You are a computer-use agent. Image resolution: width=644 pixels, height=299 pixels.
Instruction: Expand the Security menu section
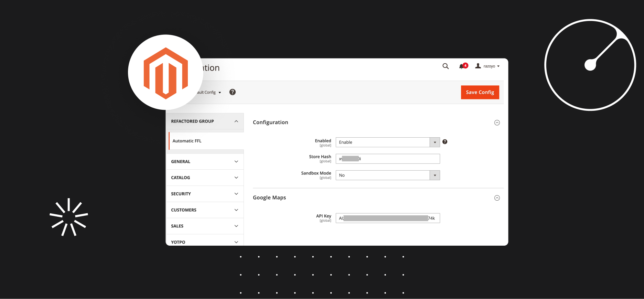point(205,194)
